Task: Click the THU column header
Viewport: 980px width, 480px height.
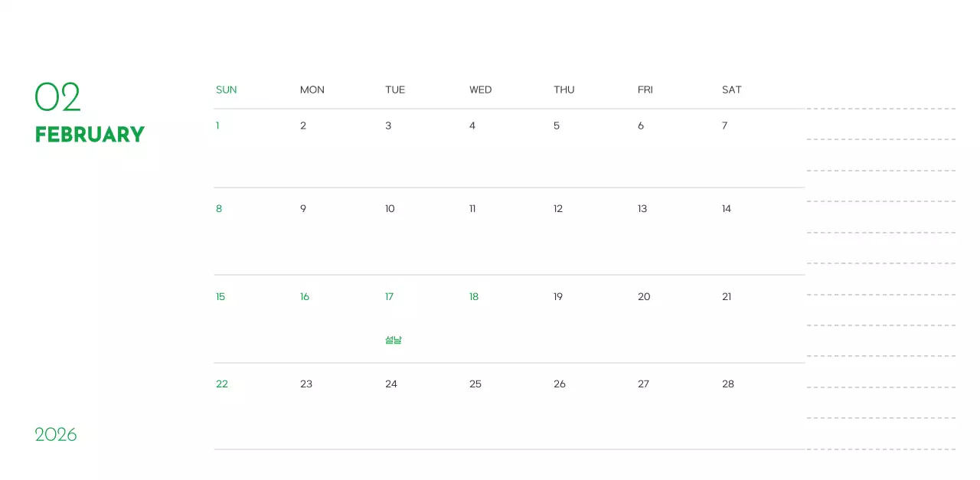Action: [563, 90]
